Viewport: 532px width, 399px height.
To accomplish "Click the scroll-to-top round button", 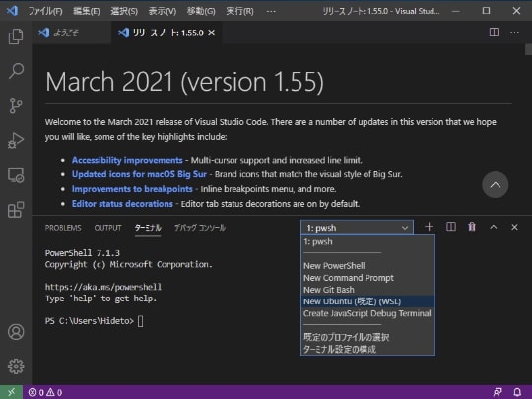I will [495, 185].
